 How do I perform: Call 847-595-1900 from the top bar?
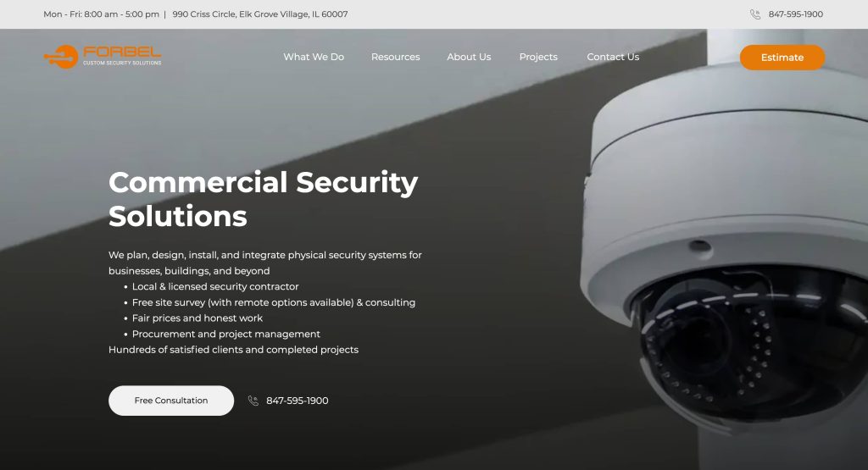pyautogui.click(x=795, y=14)
